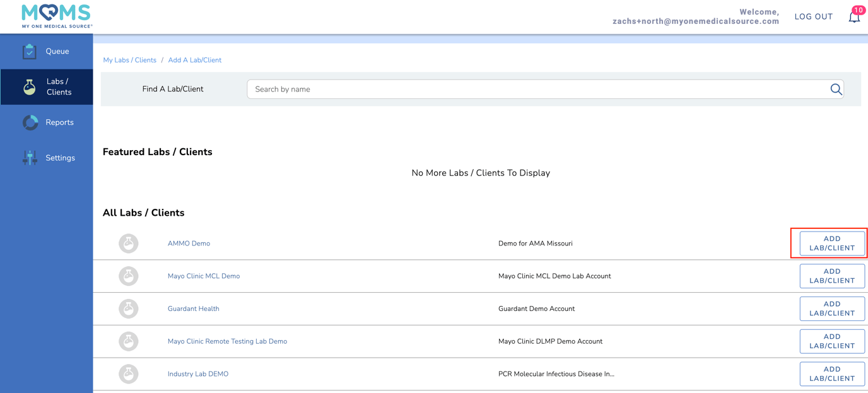Open Reports from the sidebar
Screen dimensions: 868x393
[x=47, y=122]
